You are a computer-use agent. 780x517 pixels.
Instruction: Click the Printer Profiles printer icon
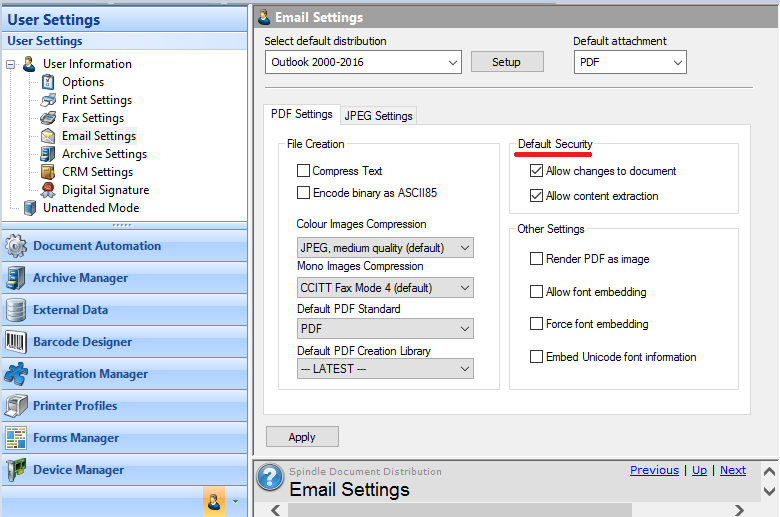click(16, 406)
